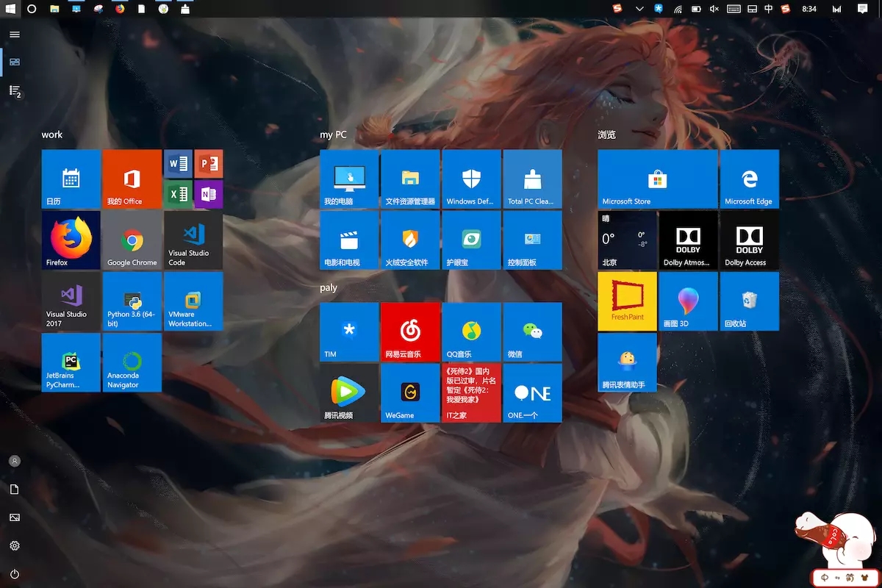882x588 pixels.
Task: Open the user account icon in Start sidebar
Action: [x=15, y=461]
